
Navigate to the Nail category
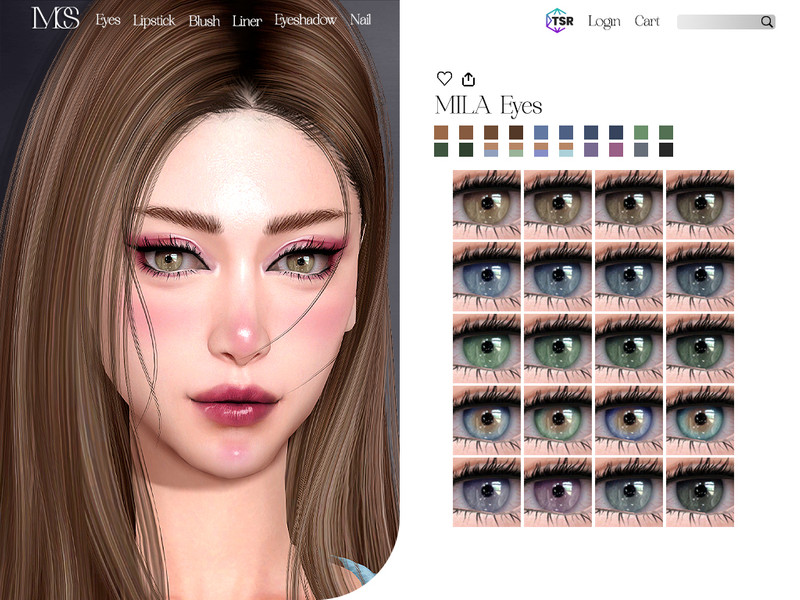[361, 20]
